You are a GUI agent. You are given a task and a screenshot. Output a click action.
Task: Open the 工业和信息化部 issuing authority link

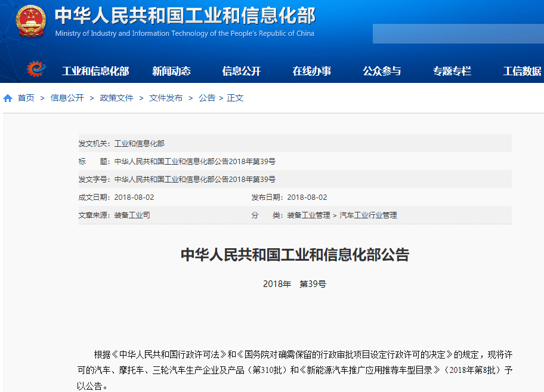(140, 143)
